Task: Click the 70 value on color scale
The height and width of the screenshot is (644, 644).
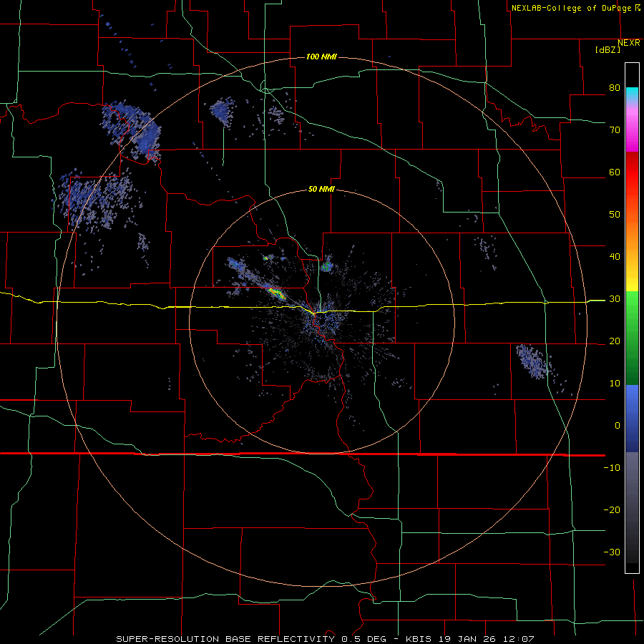Action: (615, 130)
